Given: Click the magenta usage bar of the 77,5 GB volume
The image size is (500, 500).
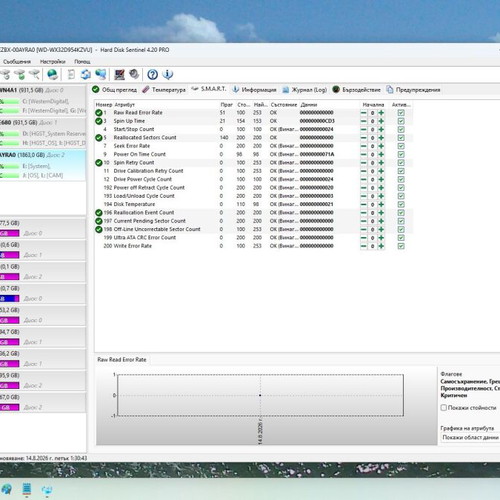Looking at the screenshot, I should point(10,233).
